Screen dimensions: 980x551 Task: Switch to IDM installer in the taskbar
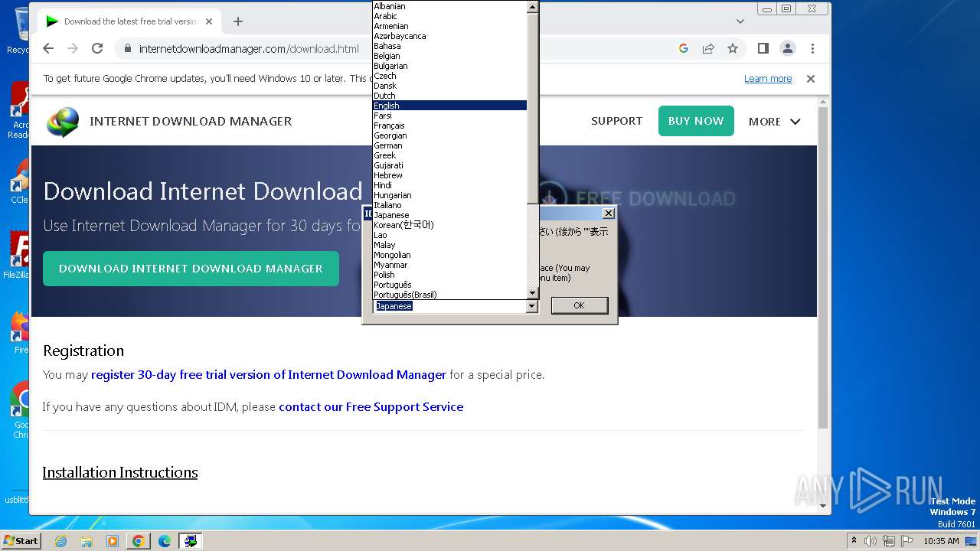click(190, 541)
